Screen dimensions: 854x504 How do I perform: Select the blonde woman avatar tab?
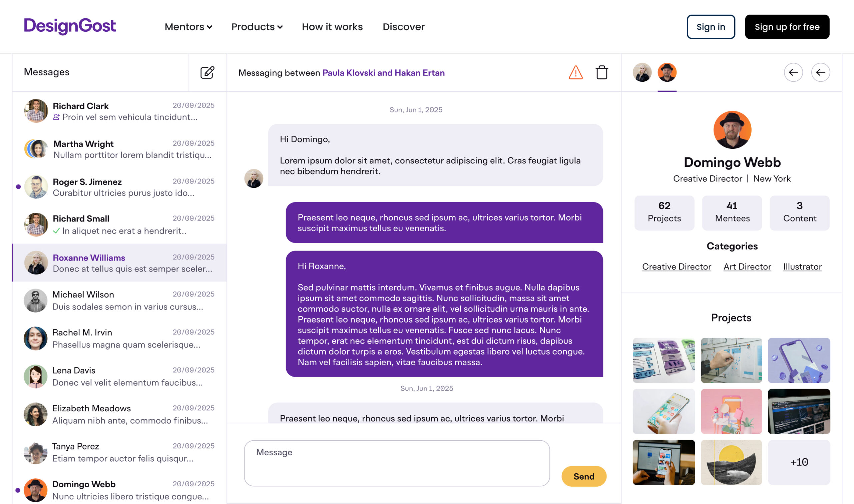tap(642, 72)
